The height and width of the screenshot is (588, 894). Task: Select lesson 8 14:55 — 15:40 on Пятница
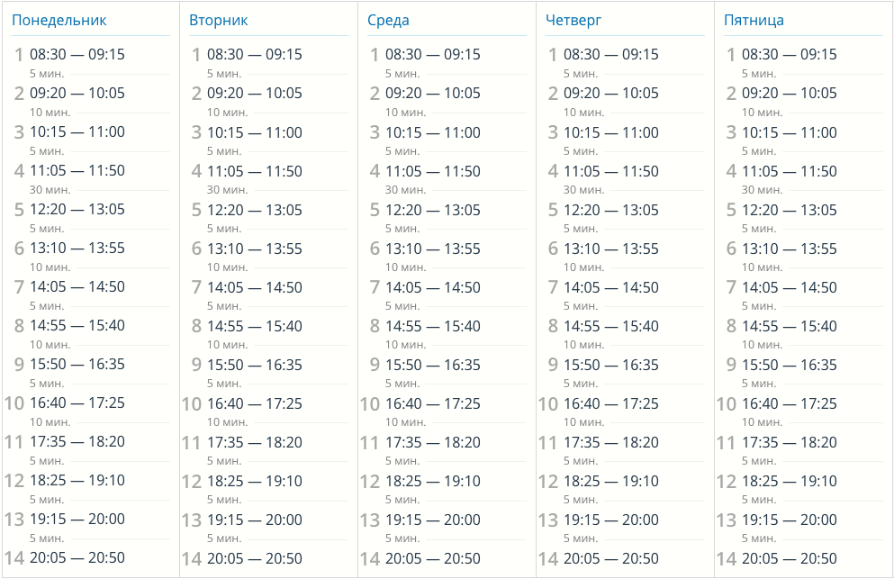tap(790, 326)
